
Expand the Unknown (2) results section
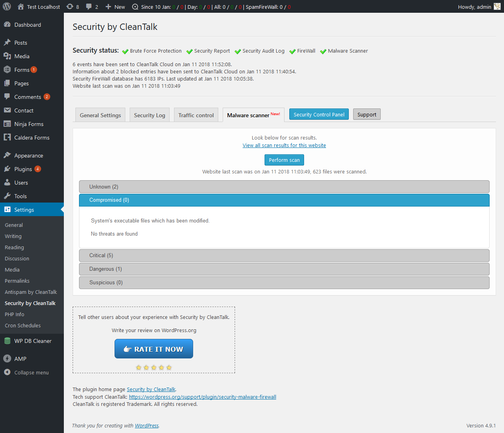click(284, 187)
